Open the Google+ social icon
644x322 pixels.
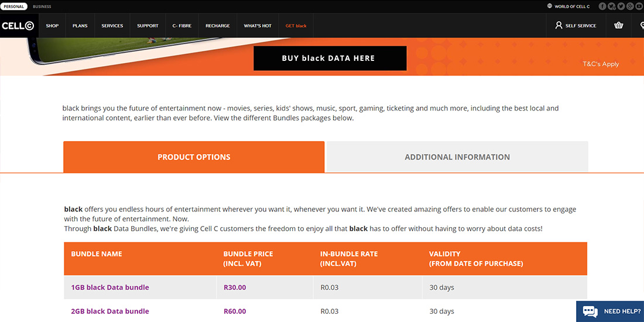pos(630,6)
